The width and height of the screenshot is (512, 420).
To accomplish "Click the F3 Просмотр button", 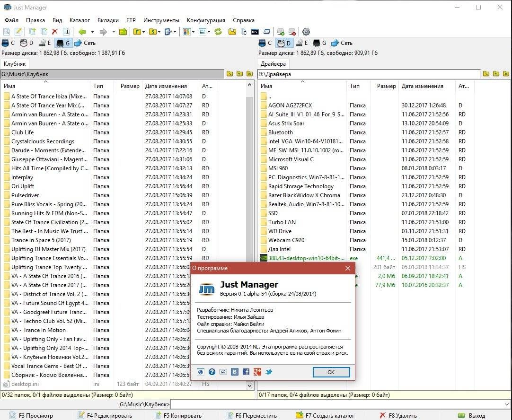I will pyautogui.click(x=31, y=415).
